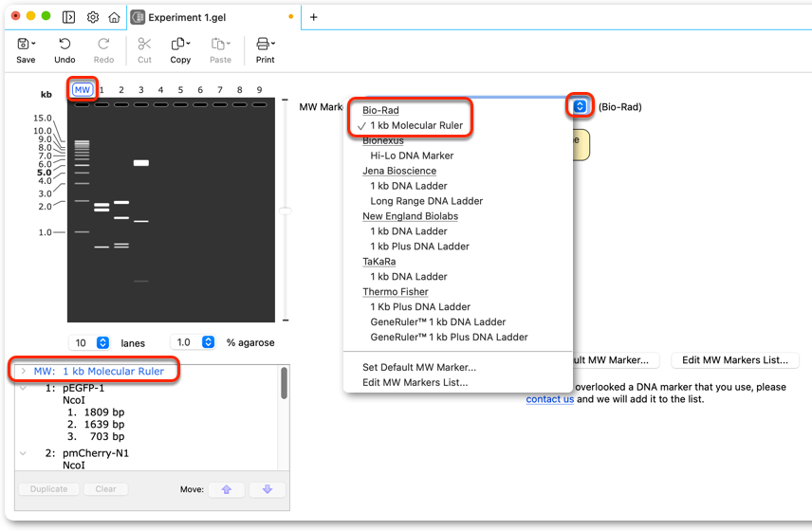The image size is (812, 531).
Task: Choose Hi-Lo DNA Marker
Action: point(412,156)
